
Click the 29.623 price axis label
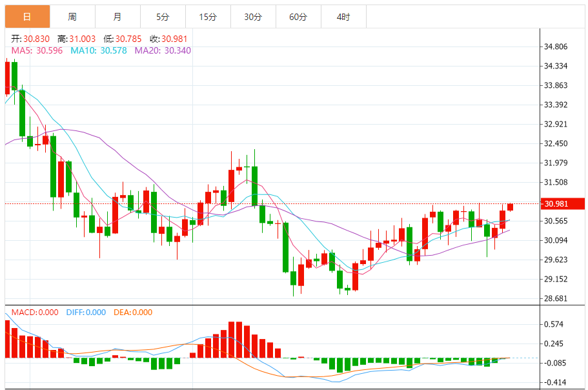pyautogui.click(x=556, y=260)
